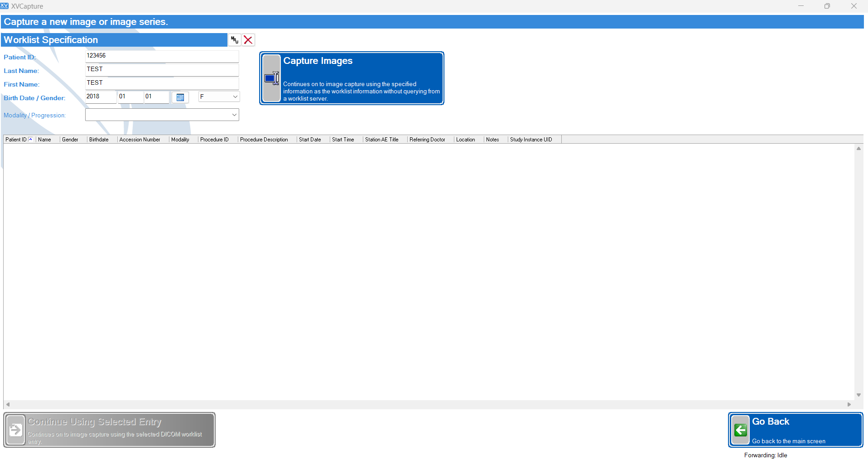Sort by Accession Number column header
Screen dimensions: 868x460
[x=143, y=140]
